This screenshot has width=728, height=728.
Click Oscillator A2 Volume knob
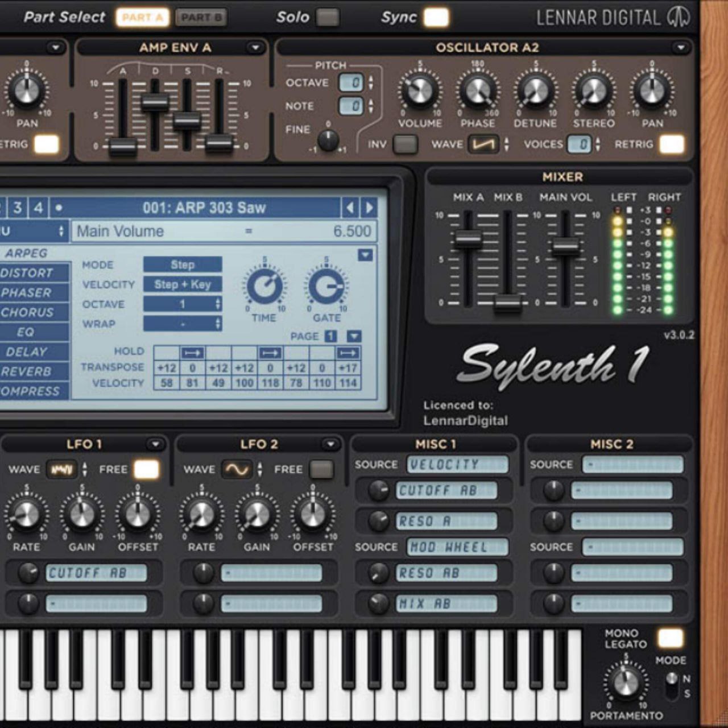tap(420, 91)
